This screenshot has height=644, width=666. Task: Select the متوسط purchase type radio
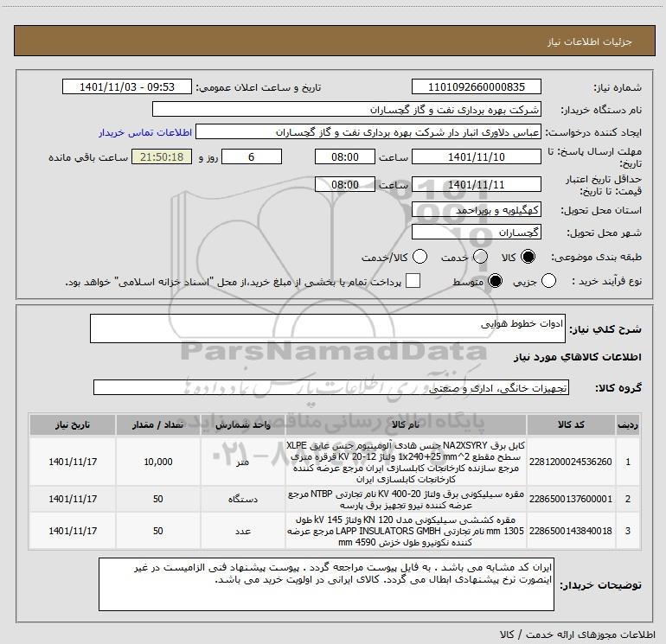pyautogui.click(x=495, y=281)
